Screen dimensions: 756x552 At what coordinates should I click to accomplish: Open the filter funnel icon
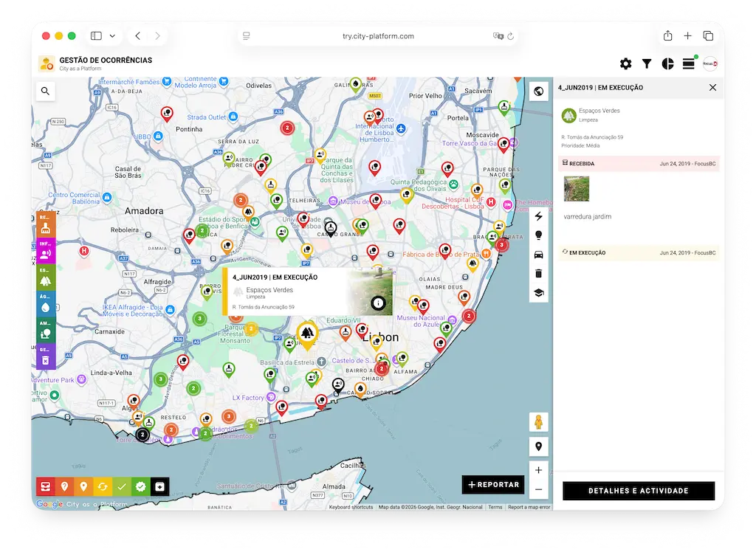tap(647, 64)
